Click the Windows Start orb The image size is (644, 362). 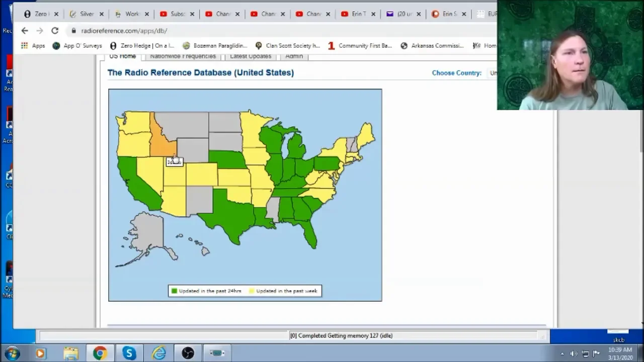tap(12, 353)
